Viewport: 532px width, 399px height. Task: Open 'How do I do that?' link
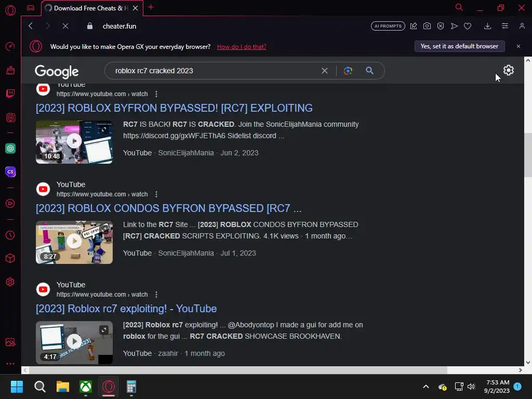coord(242,47)
